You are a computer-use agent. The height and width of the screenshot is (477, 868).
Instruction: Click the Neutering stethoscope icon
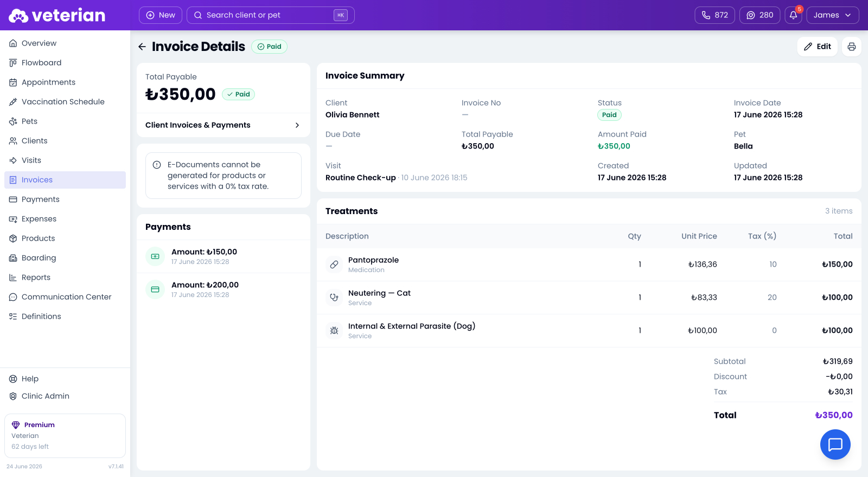click(334, 298)
